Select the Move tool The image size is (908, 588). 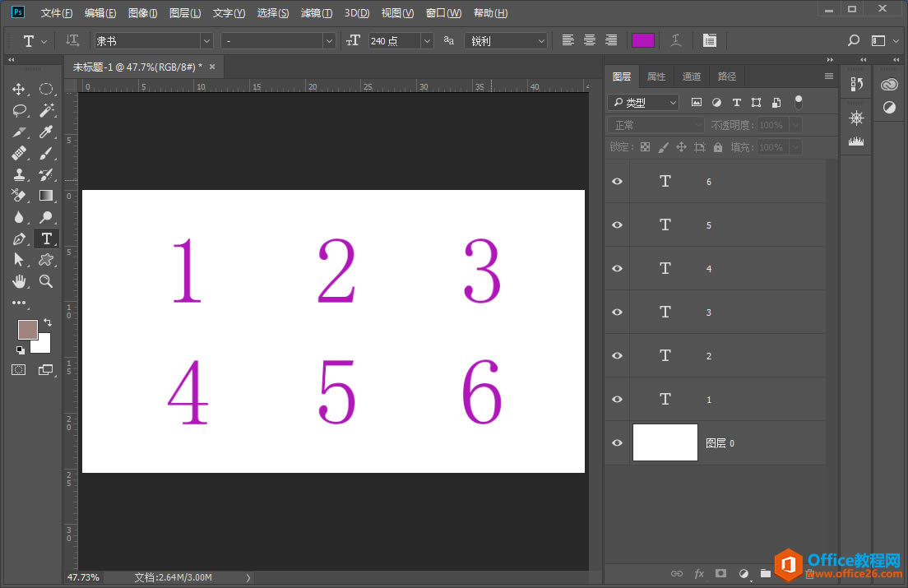click(x=19, y=89)
